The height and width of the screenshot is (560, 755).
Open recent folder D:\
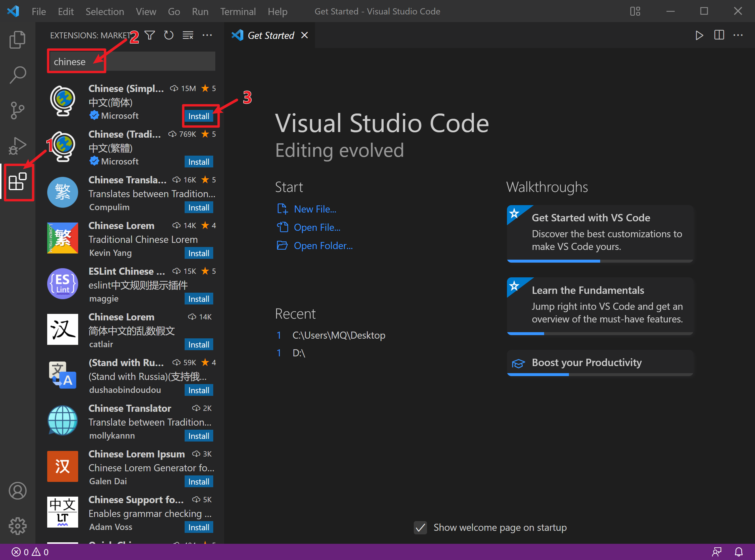[x=298, y=353]
